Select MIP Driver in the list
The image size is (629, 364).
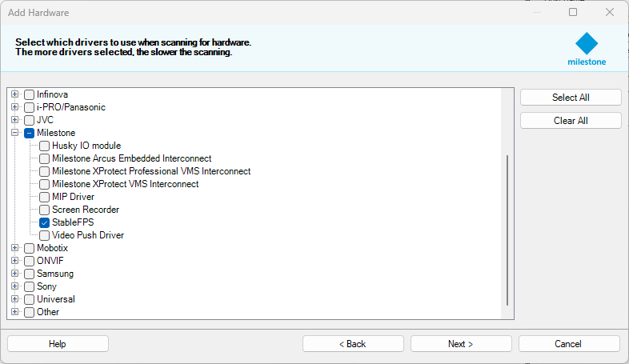[73, 197]
